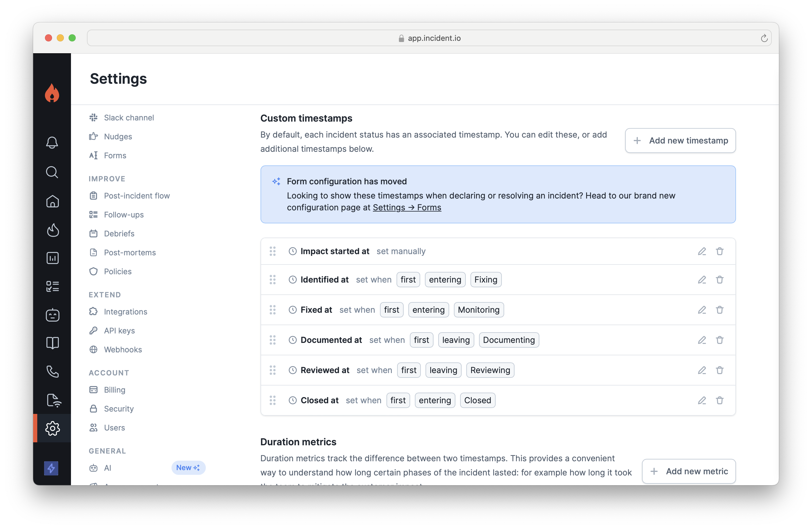Grab the drag handle for Identified at

(x=272, y=280)
